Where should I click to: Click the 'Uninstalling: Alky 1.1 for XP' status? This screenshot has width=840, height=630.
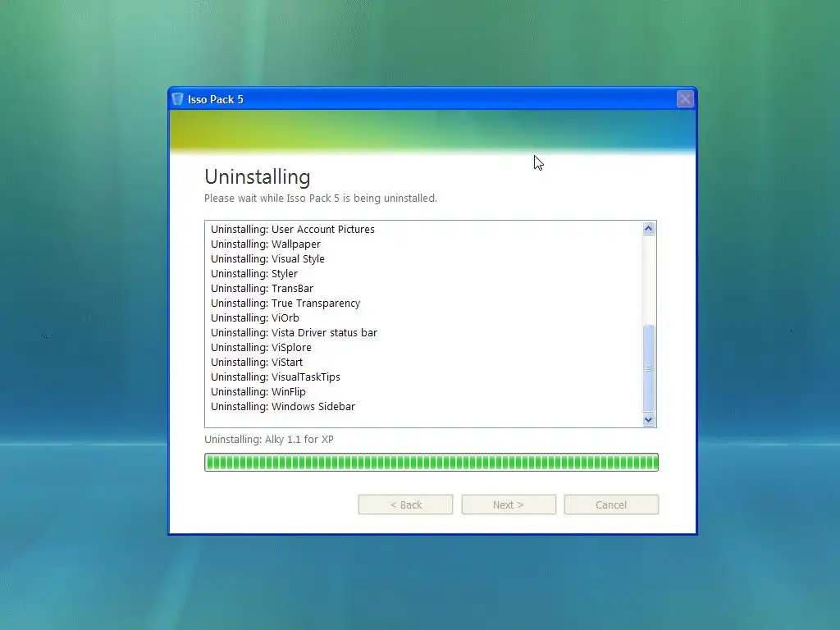coord(269,440)
